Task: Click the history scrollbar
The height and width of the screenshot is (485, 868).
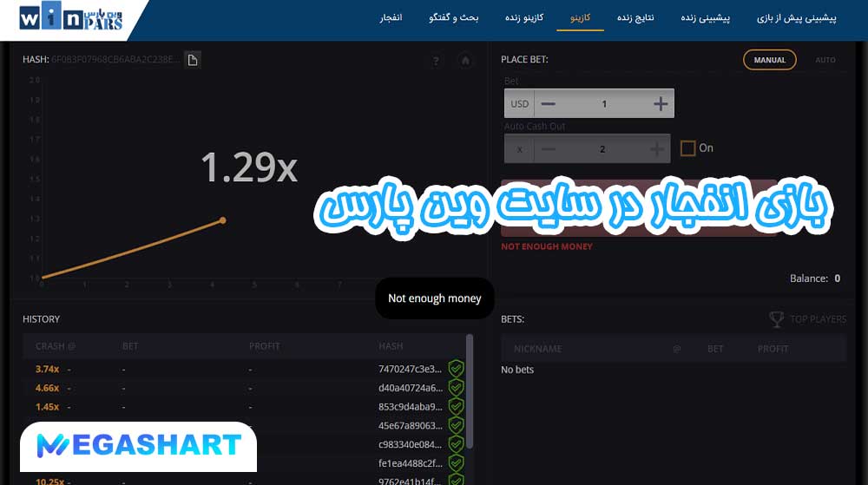Action: [470, 390]
